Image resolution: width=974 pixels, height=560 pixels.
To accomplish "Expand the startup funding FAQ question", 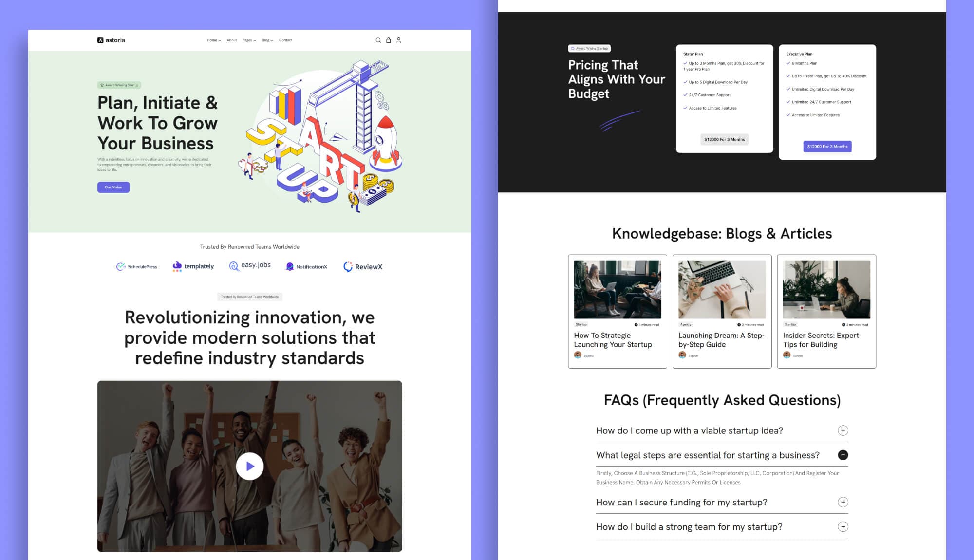I will [844, 502].
